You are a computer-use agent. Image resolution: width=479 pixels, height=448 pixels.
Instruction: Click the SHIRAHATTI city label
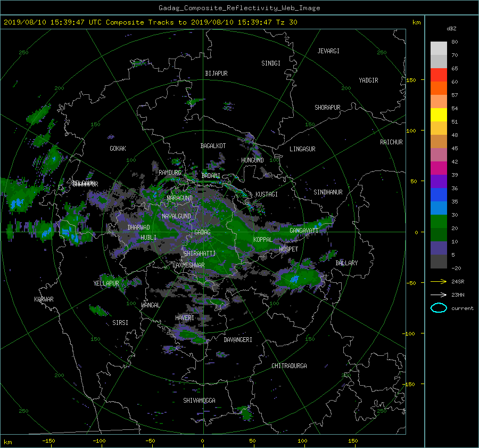tap(200, 254)
